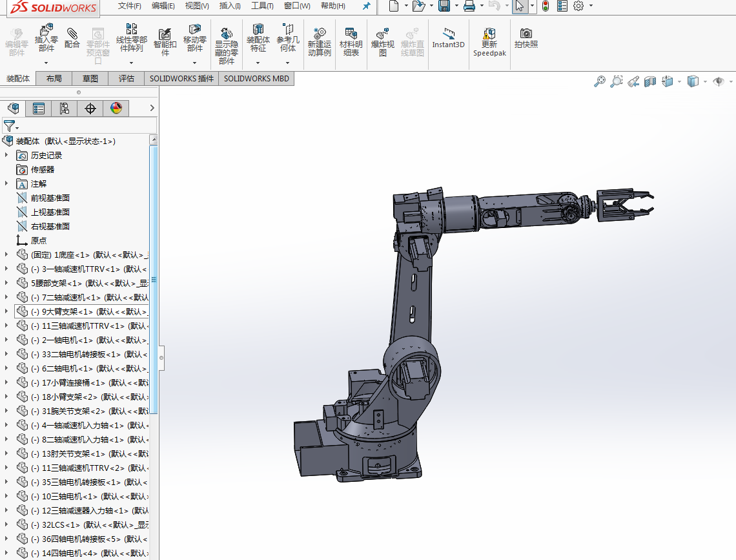736x560 pixels.
Task: Click the Save floppy disk icon
Action: pos(444,6)
